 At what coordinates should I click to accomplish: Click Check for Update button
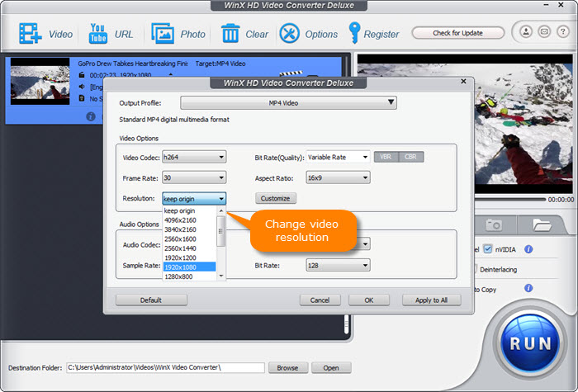pos(457,33)
